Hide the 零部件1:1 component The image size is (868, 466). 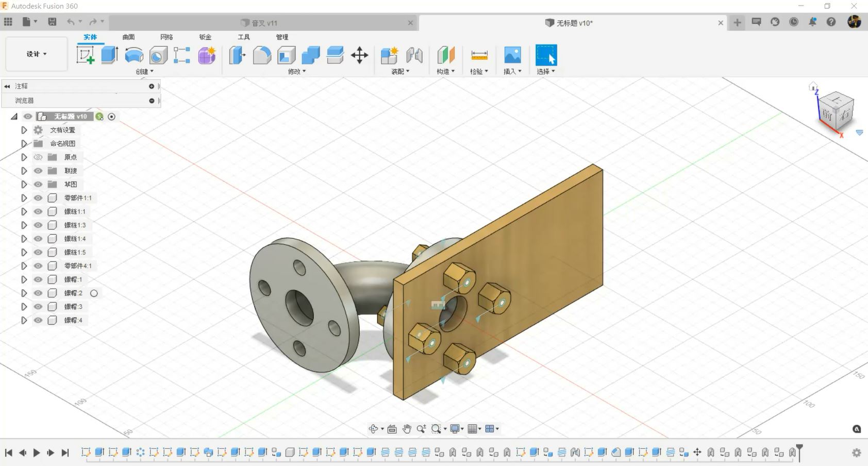point(38,198)
